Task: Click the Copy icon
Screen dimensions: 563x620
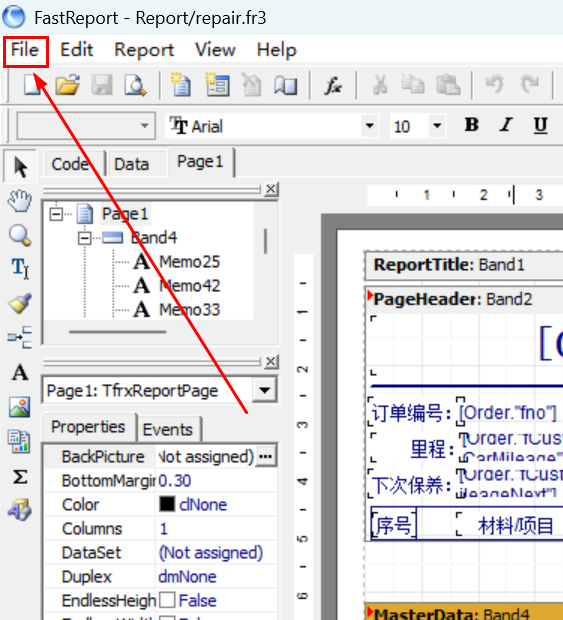Action: [413, 84]
